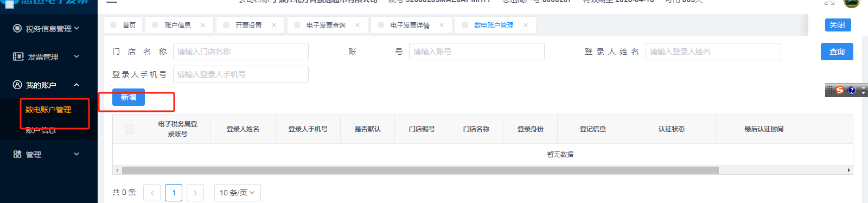Click the 是否默认 column header

click(x=368, y=129)
